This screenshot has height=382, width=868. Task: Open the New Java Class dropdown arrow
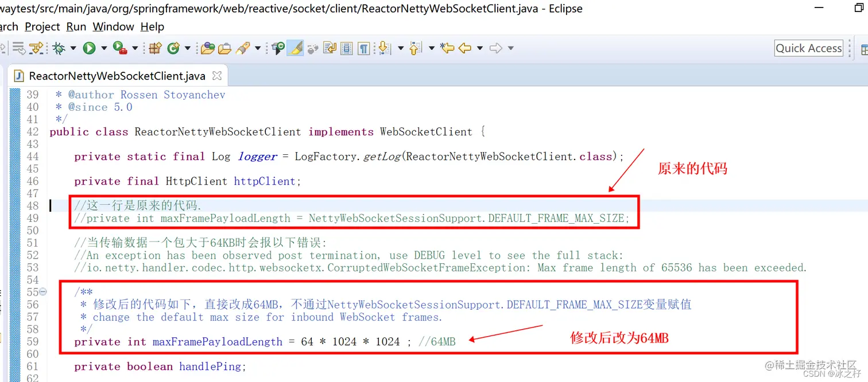coord(188,48)
